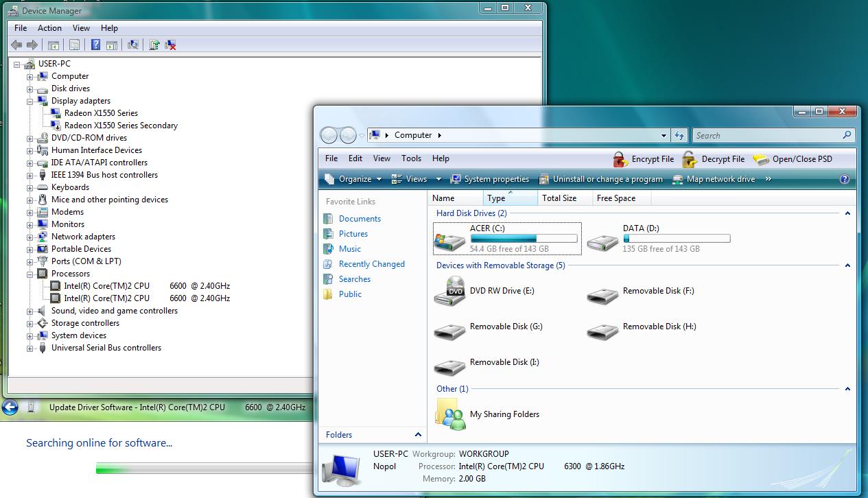Click the Encrypt File padlock button
Screen dimensions: 868x498
point(644,159)
